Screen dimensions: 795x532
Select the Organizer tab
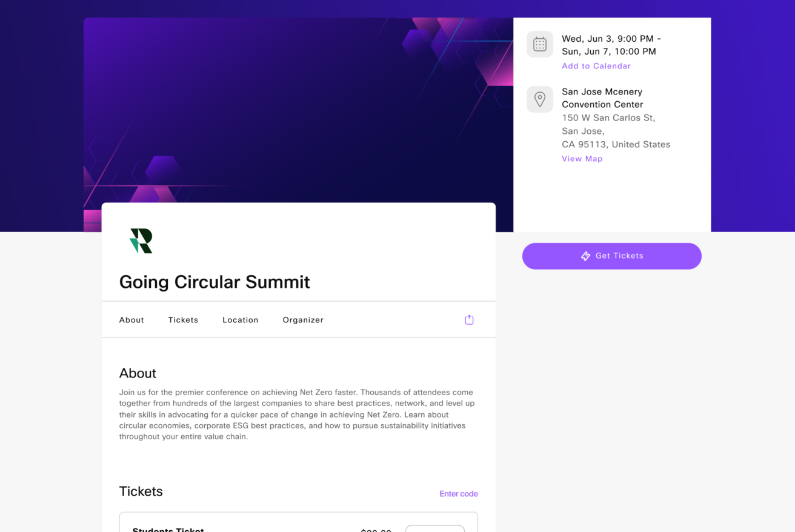(x=303, y=320)
